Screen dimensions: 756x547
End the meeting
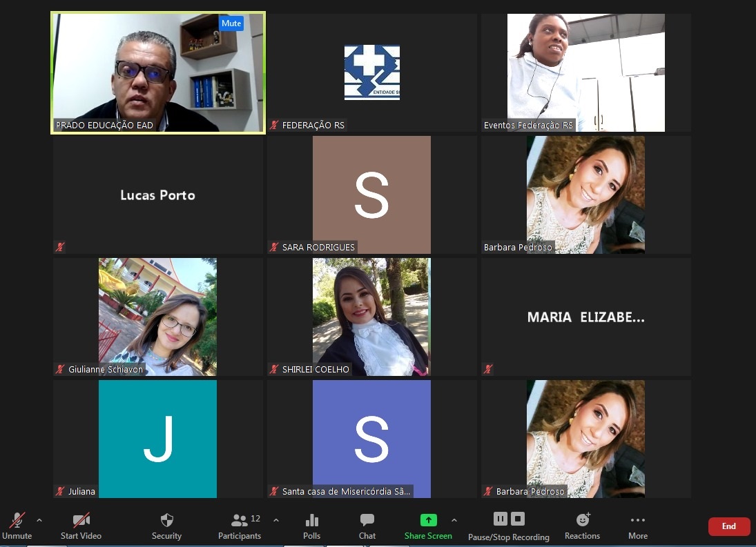click(x=728, y=526)
